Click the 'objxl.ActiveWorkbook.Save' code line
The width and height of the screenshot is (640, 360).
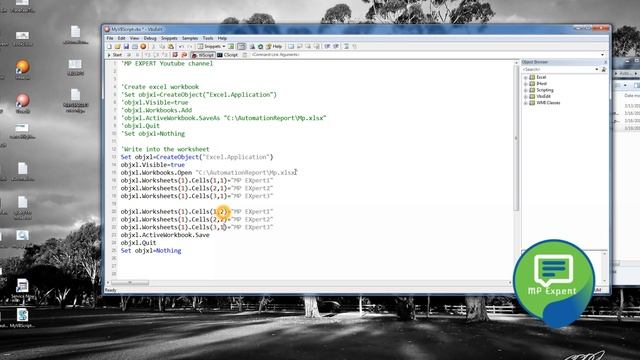(165, 235)
